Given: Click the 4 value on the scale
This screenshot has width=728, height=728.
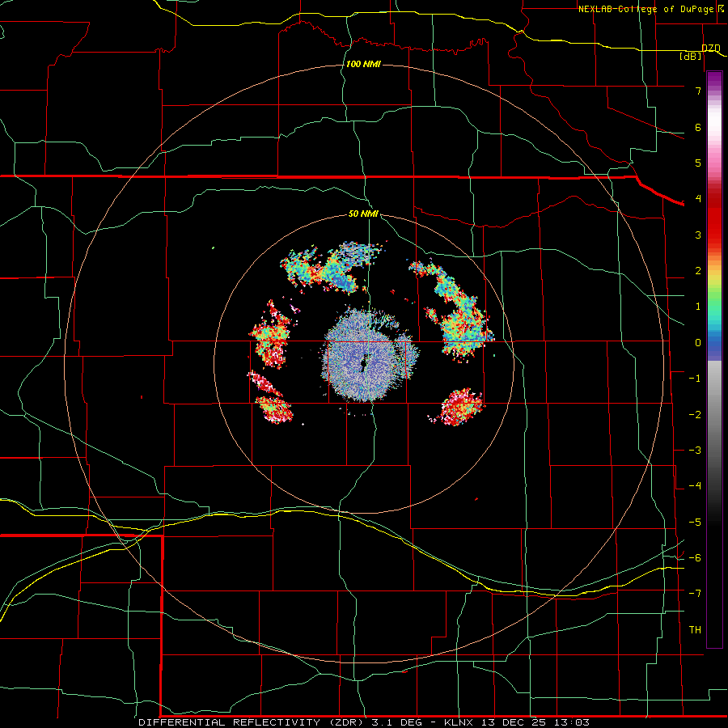Looking at the screenshot, I should click(x=698, y=199).
